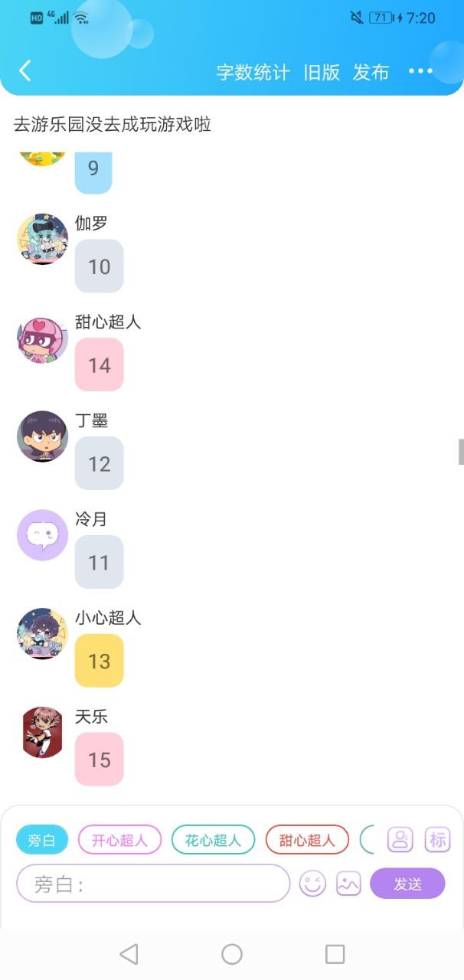Open the three-dots more options menu
464x980 pixels.
click(420, 71)
